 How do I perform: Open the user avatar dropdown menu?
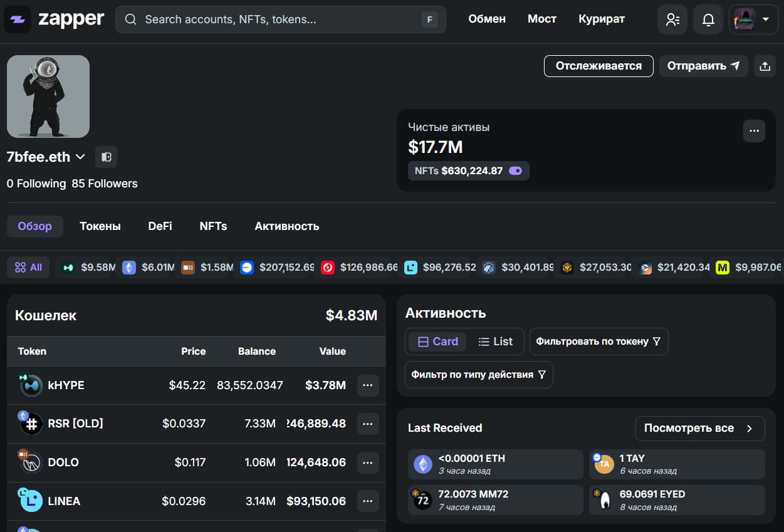[753, 19]
